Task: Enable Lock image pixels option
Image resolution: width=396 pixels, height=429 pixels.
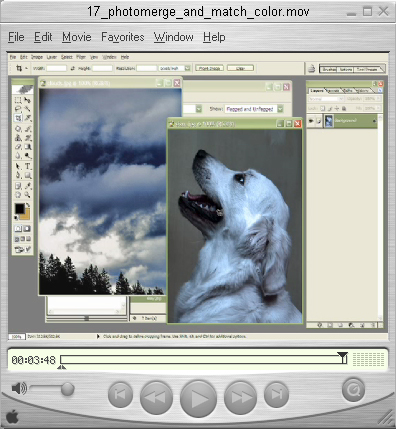Action: coord(330,109)
